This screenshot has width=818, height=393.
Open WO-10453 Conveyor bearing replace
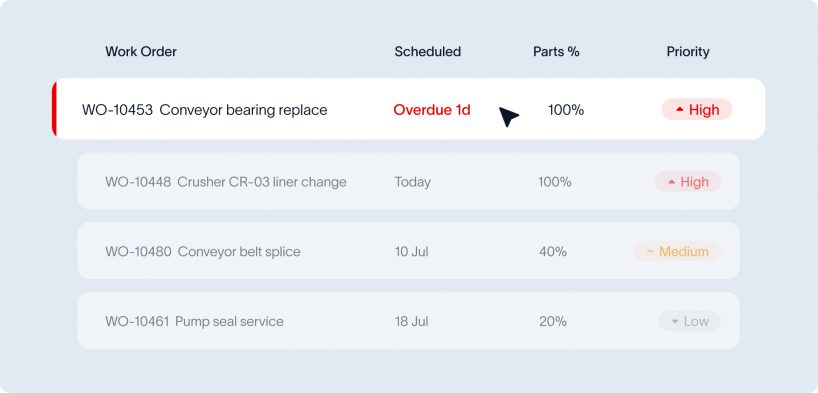pyautogui.click(x=408, y=109)
